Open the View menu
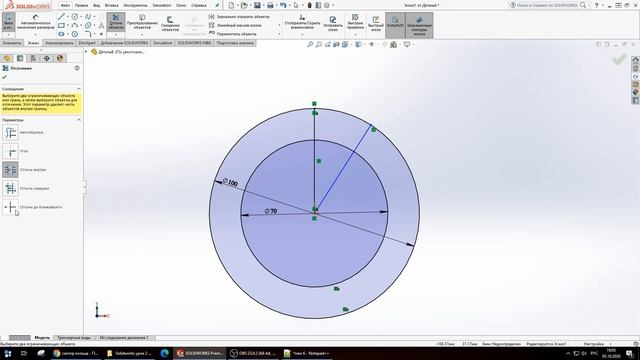 [x=96, y=5]
